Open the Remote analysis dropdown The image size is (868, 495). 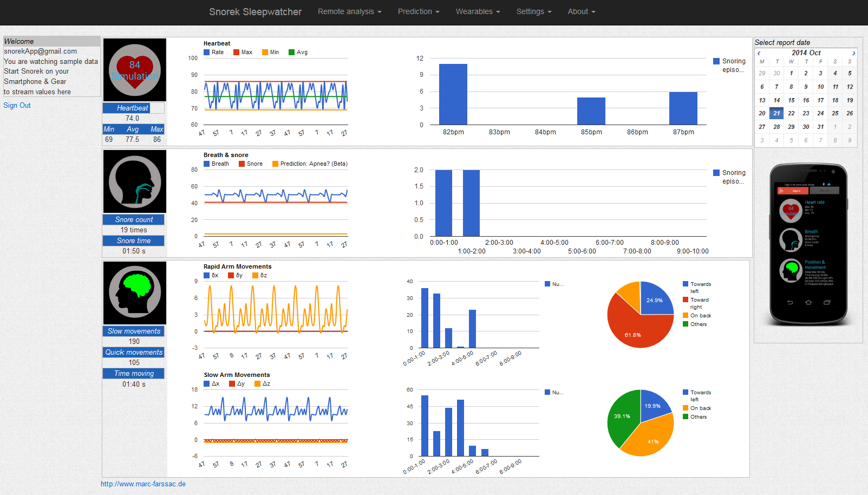click(350, 11)
